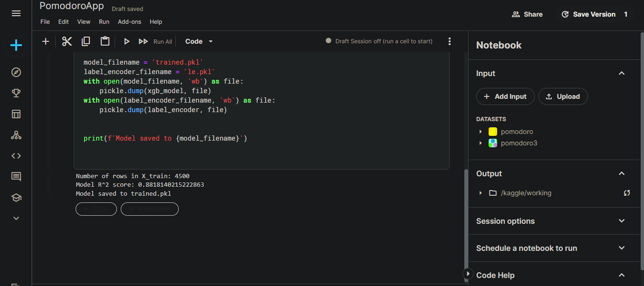The width and height of the screenshot is (644, 286).
Task: Select the pomodoro dataset icon
Action: [493, 132]
